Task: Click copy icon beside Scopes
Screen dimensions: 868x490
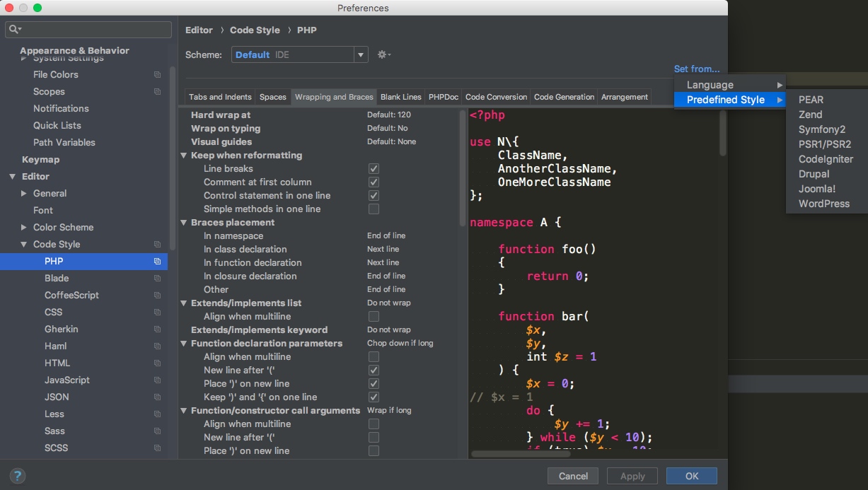Action: [x=157, y=91]
